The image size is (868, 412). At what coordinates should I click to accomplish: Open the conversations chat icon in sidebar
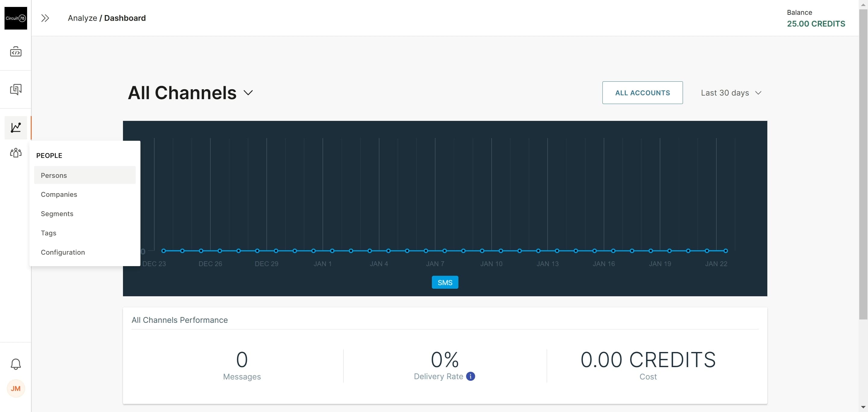[x=15, y=89]
